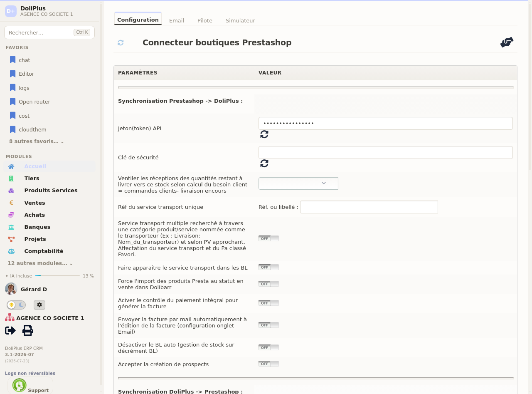
Task: Open the Projets module
Action: coord(35,239)
